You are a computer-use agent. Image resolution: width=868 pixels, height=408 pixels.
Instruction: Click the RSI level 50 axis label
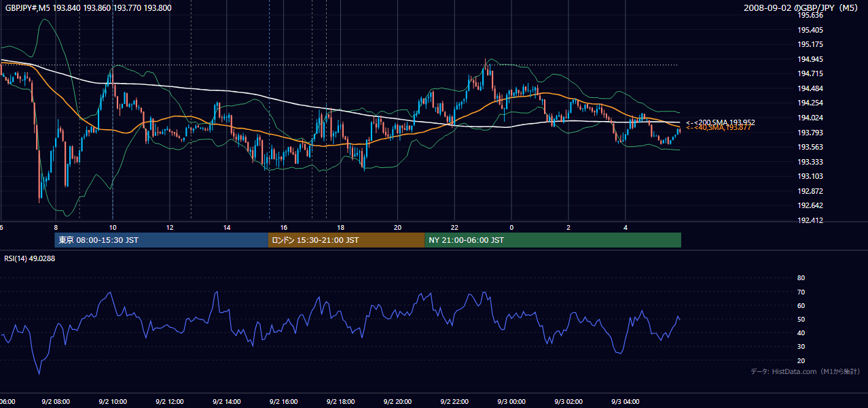tap(801, 319)
